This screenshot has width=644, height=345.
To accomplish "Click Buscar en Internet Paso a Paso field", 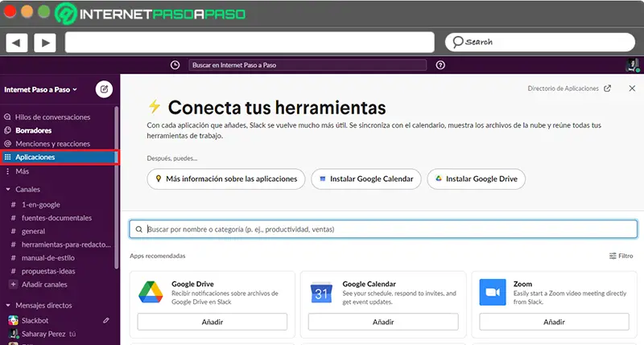I will pyautogui.click(x=308, y=65).
